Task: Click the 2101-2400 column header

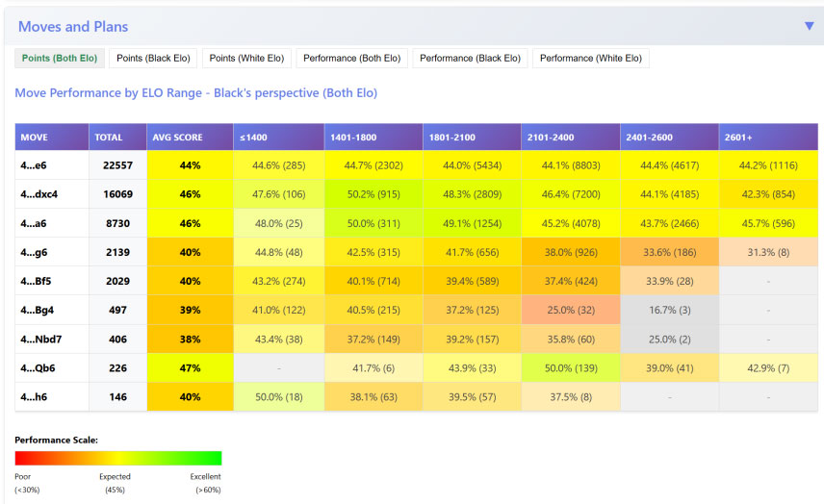Action: point(551,138)
